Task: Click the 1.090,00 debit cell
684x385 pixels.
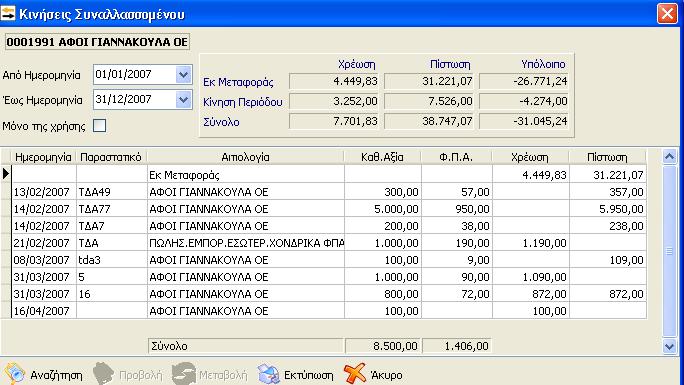Action: tap(530, 277)
